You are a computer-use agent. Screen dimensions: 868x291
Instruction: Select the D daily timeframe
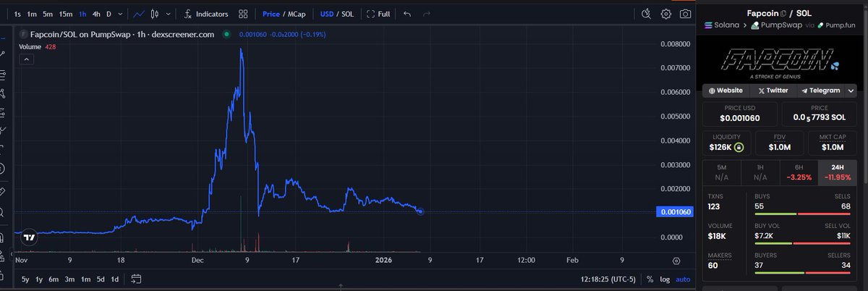point(109,14)
